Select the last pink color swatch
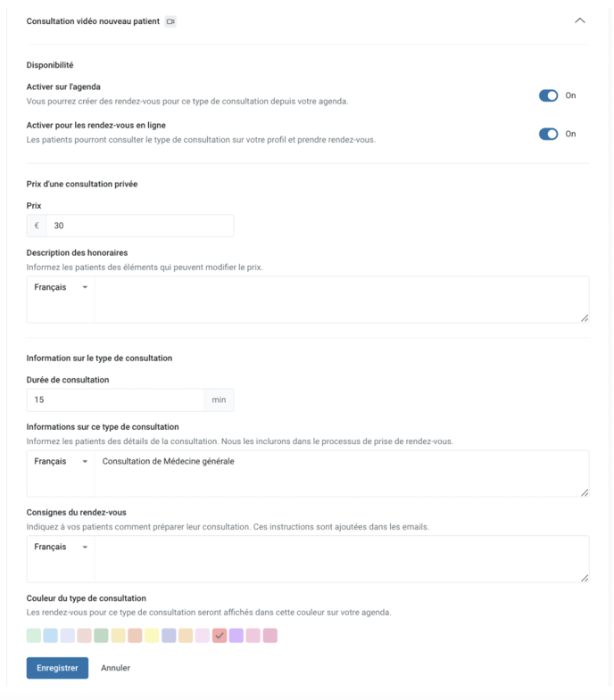Image resolution: width=614 pixels, height=700 pixels. (x=270, y=635)
